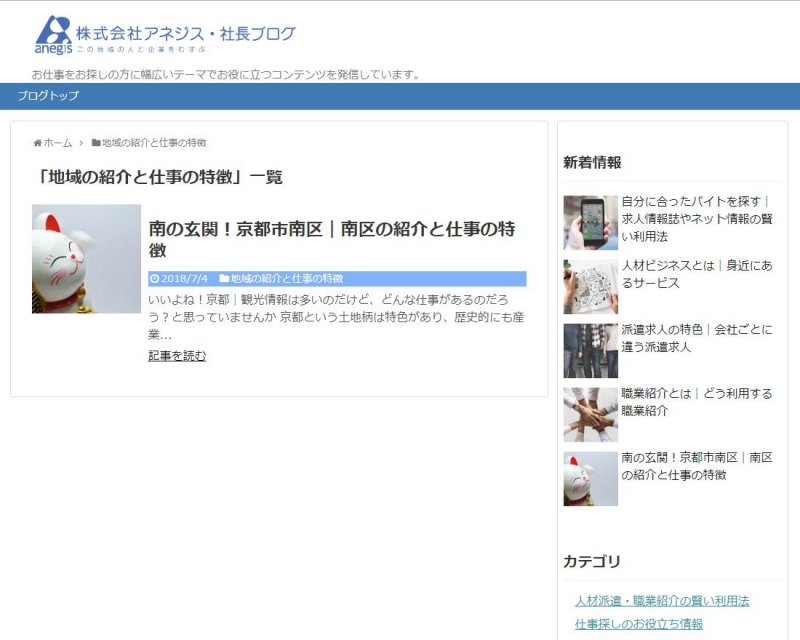Image resolution: width=800 pixels, height=640 pixels.
Task: Click stacked hands thumbnail in sidebar
Action: [x=590, y=414]
